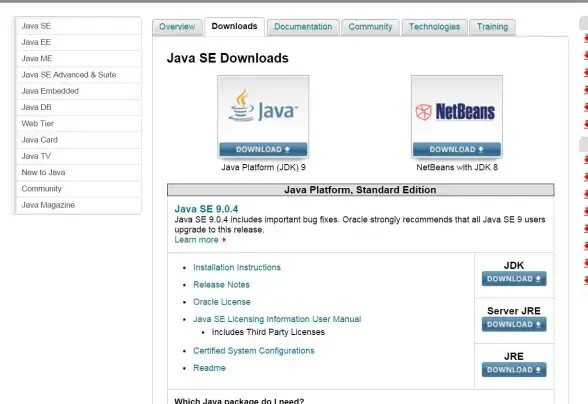Open Java SE Licensing Information User Manual
Image resolution: width=588 pixels, height=404 pixels.
pyautogui.click(x=277, y=319)
